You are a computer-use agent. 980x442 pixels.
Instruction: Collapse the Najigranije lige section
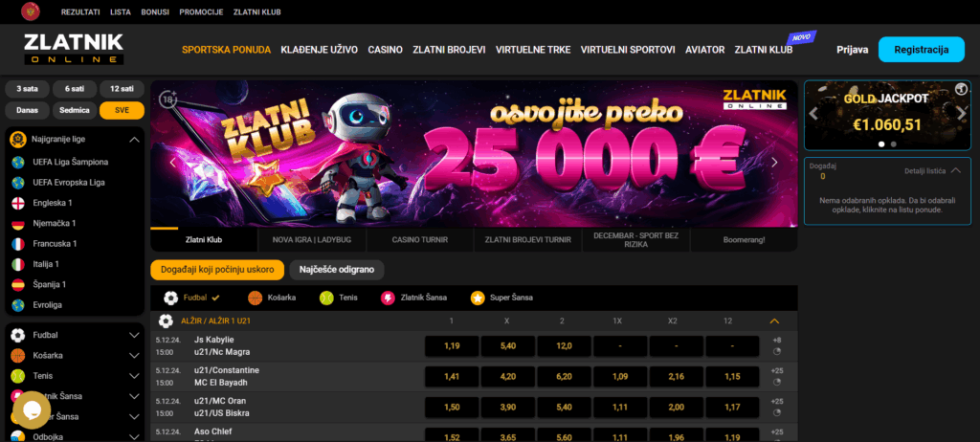coord(134,140)
